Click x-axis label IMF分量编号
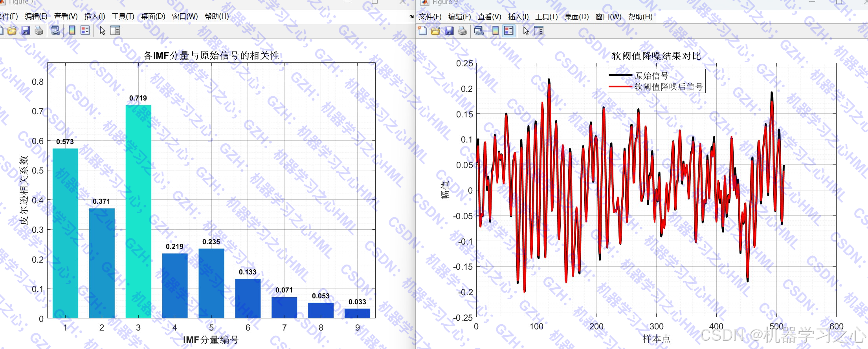The image size is (868, 349). pos(211,340)
